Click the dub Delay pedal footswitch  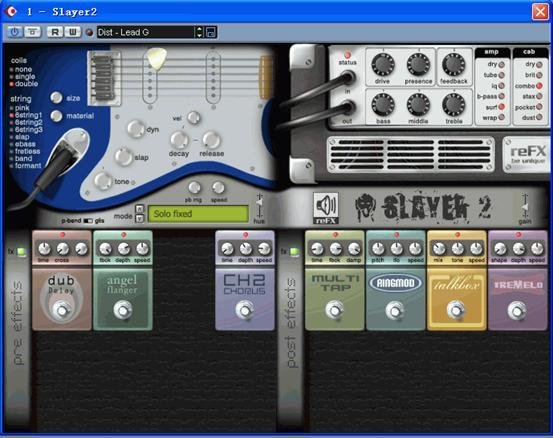62,310
